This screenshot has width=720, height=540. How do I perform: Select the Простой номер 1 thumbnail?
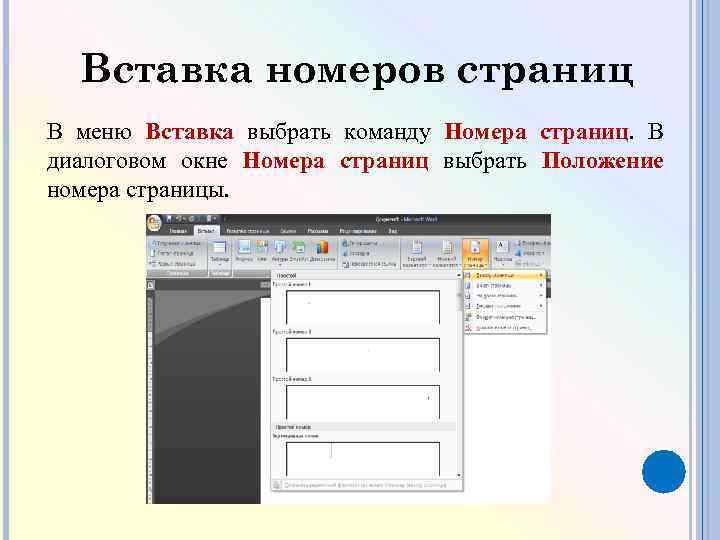click(x=363, y=307)
